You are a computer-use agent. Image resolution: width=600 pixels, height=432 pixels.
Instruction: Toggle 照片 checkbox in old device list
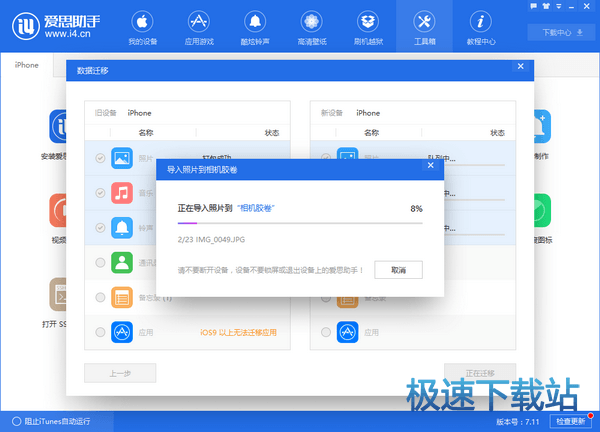coord(100,158)
